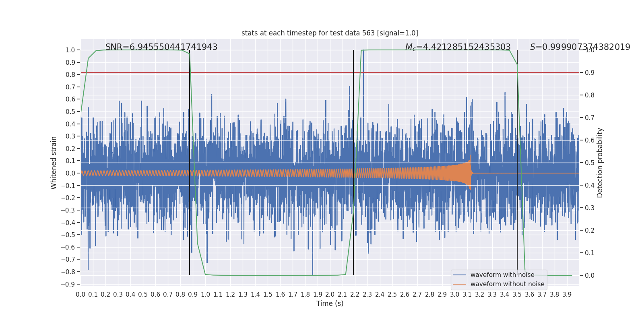Click the S=0.999907374382019 annotation

(x=580, y=47)
